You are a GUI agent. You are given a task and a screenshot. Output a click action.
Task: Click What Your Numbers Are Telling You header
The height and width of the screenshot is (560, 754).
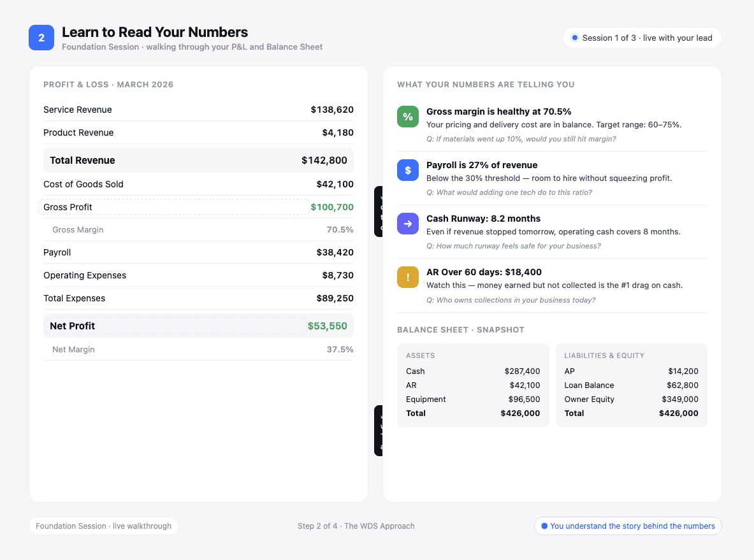coord(486,85)
